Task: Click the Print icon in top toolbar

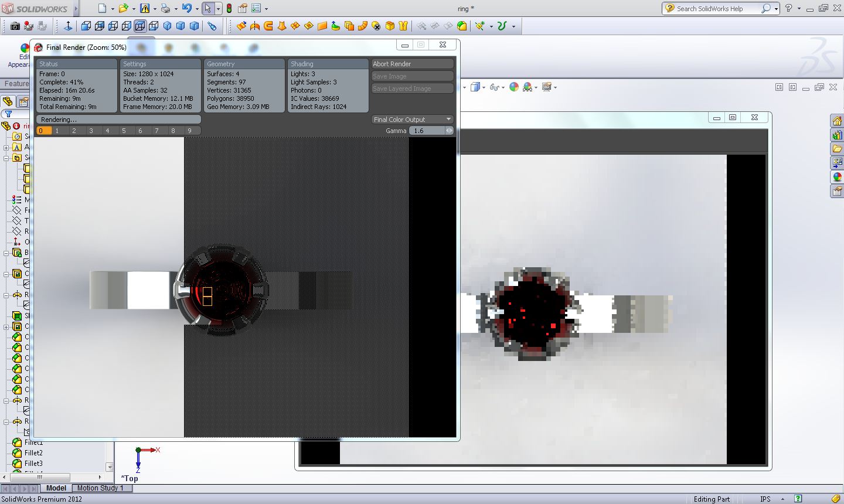Action: [165, 9]
